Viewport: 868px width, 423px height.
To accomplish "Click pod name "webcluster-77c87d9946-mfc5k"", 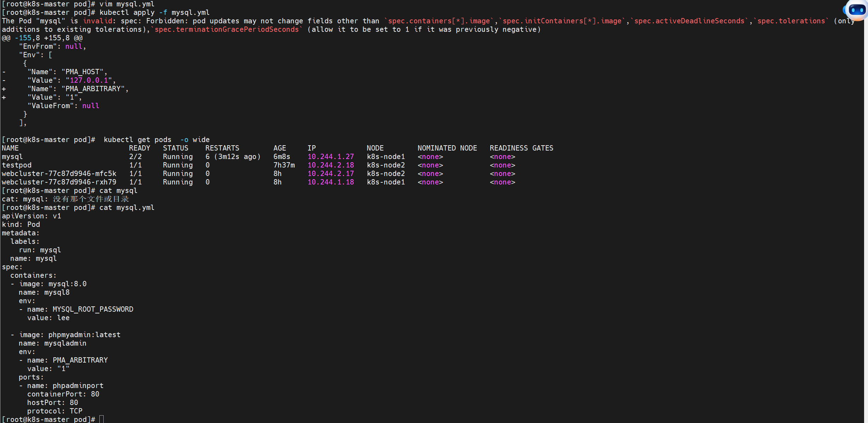I will click(59, 174).
